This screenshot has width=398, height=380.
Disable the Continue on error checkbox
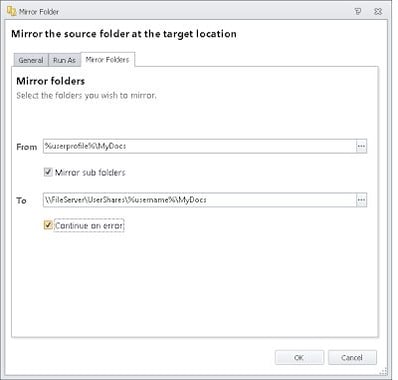coord(48,225)
